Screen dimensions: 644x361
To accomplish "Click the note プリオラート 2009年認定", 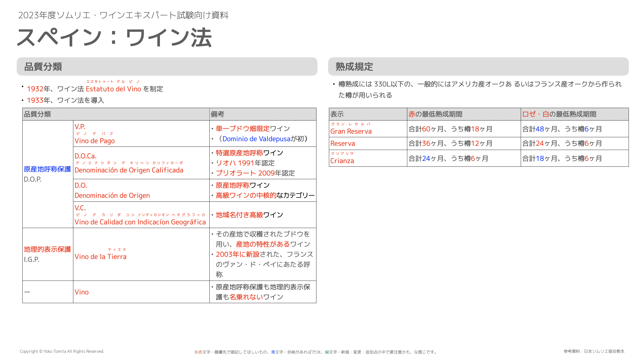I will click(x=255, y=173).
